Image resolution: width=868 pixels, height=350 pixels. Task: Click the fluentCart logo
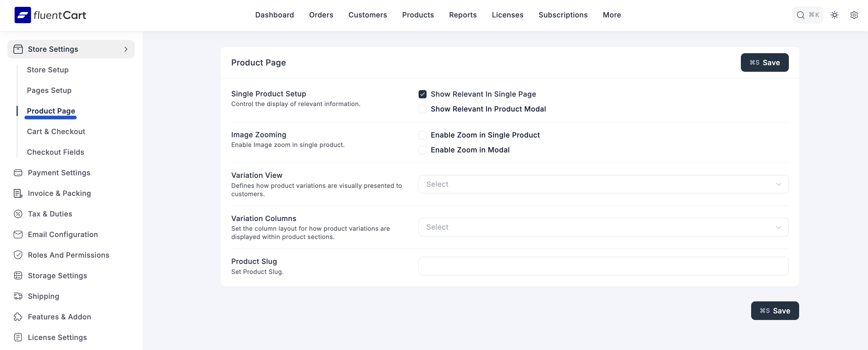tap(50, 15)
